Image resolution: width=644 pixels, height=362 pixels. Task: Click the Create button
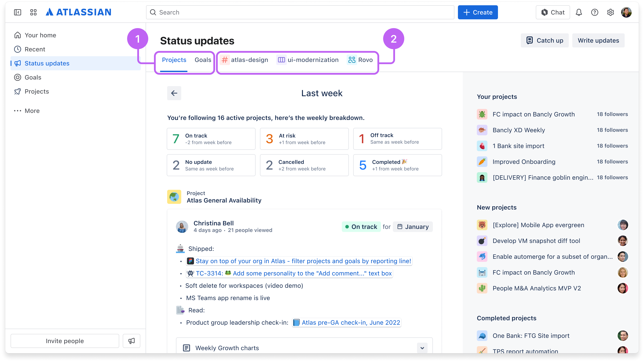click(478, 12)
